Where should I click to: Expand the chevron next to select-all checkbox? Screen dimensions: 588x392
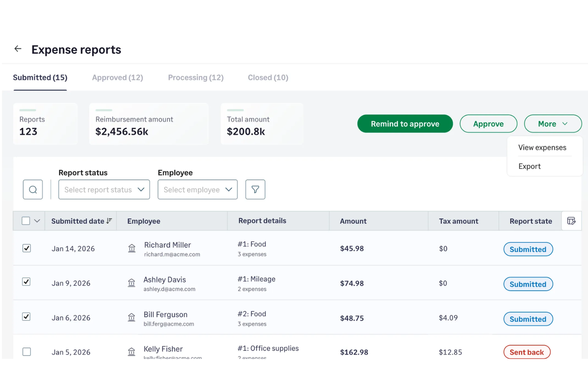37,220
